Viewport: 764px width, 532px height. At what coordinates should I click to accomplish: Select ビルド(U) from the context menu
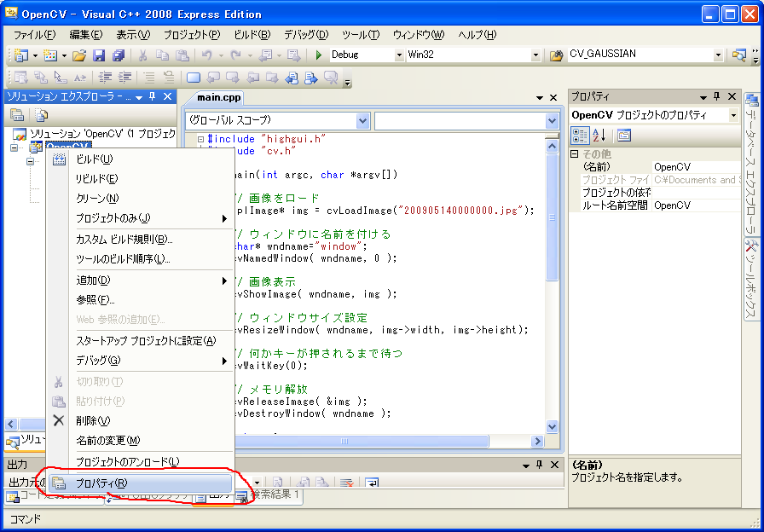(x=141, y=159)
